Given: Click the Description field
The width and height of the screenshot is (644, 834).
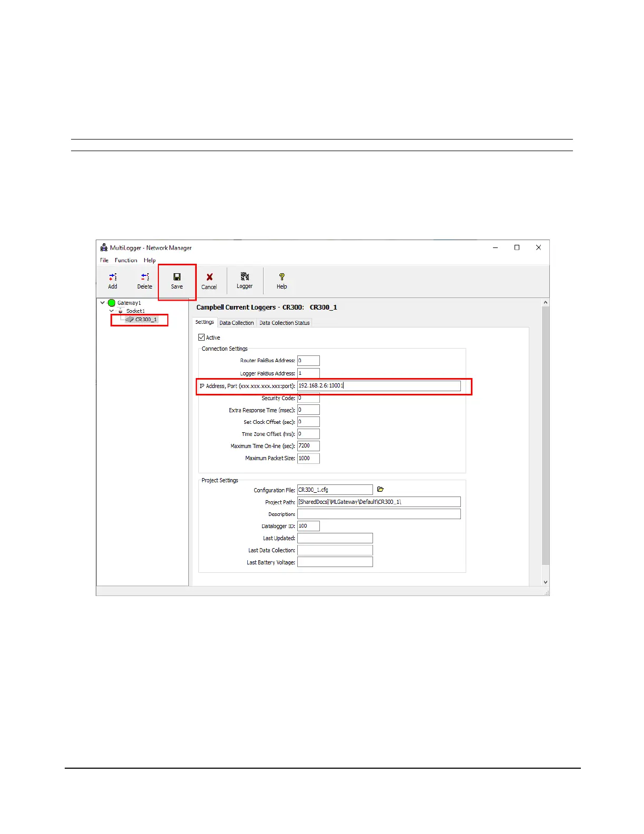Looking at the screenshot, I should pos(379,514).
